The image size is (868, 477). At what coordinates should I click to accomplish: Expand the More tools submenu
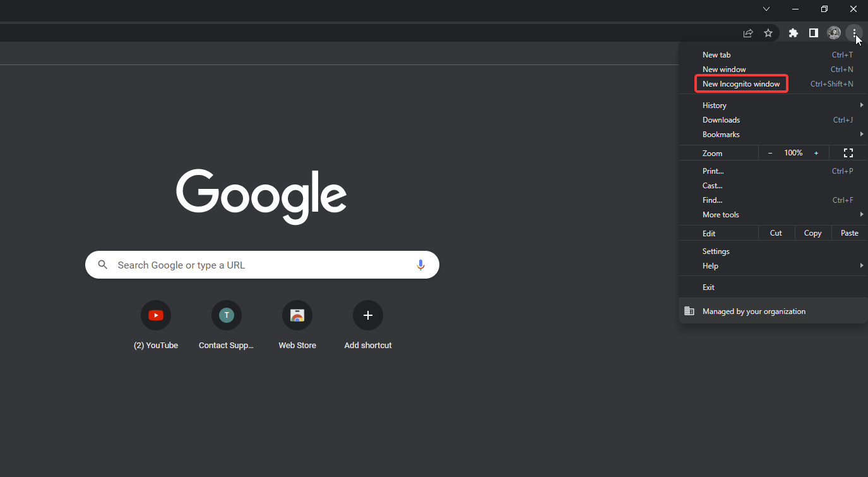pyautogui.click(x=773, y=215)
